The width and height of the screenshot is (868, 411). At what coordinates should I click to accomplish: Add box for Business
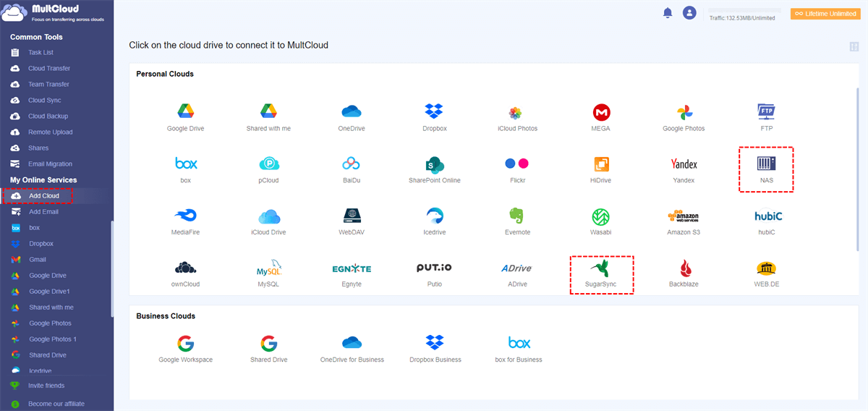(x=519, y=343)
